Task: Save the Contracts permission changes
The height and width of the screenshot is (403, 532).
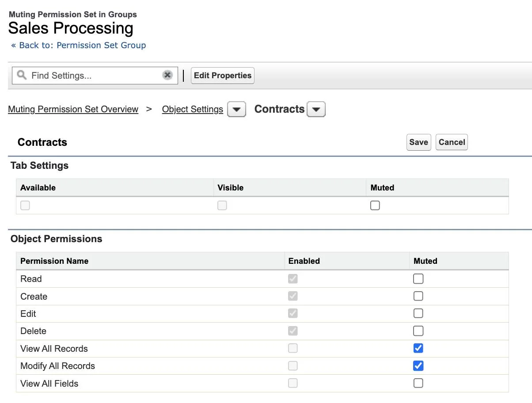Action: (418, 142)
